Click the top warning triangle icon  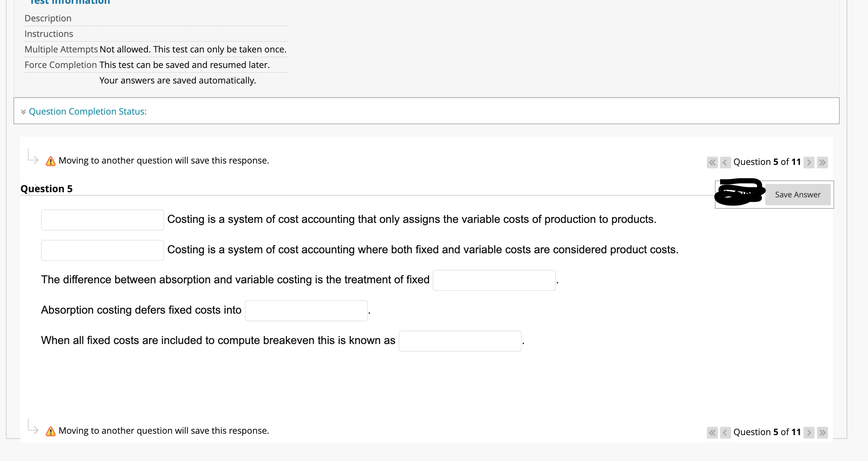51,161
